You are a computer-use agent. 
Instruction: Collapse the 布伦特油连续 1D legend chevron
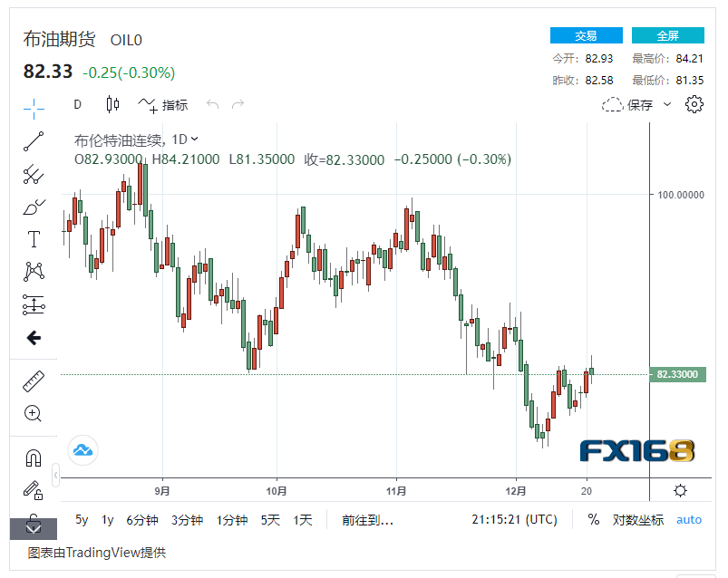[x=195, y=140]
